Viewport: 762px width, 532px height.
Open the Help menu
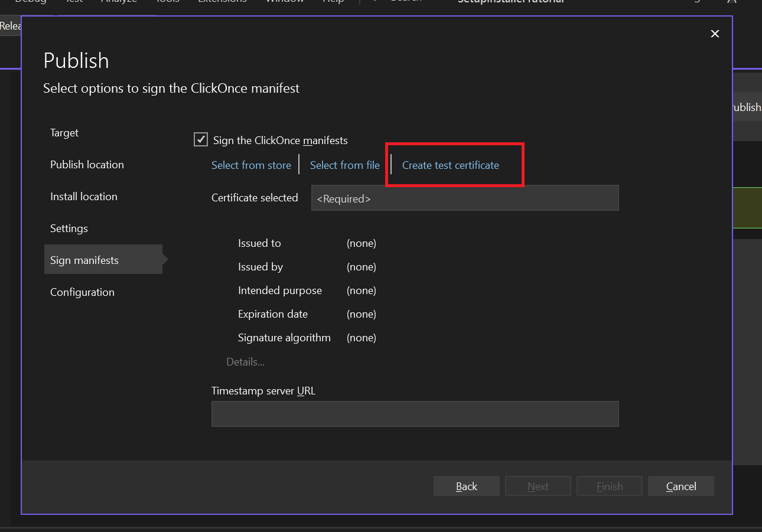click(333, 2)
